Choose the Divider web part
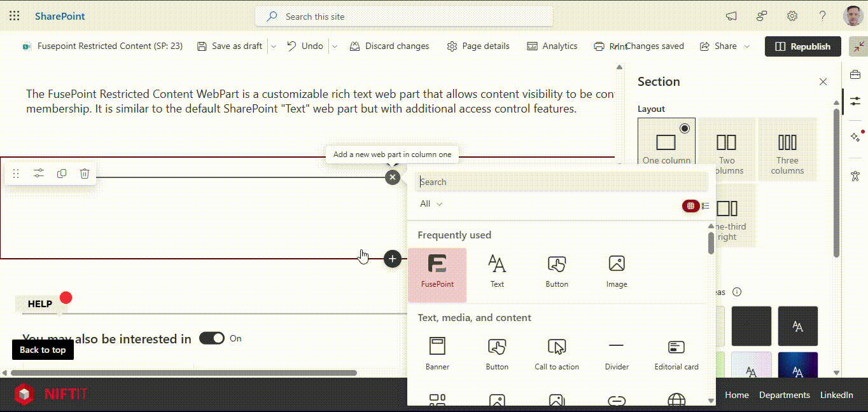Viewport: 868px width, 412px height. [x=616, y=354]
